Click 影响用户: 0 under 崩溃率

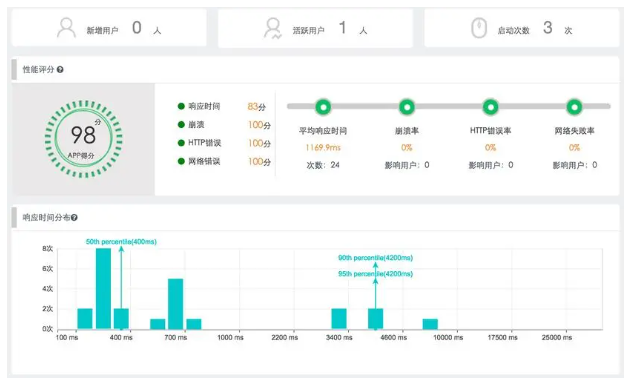coord(407,165)
